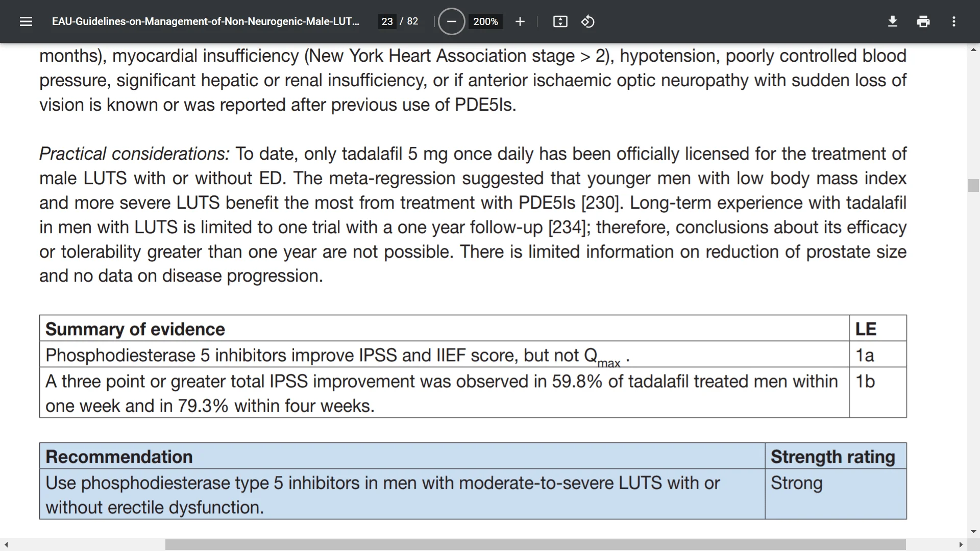Click the total page count '82'
The width and height of the screenshot is (980, 551).
[x=412, y=21]
